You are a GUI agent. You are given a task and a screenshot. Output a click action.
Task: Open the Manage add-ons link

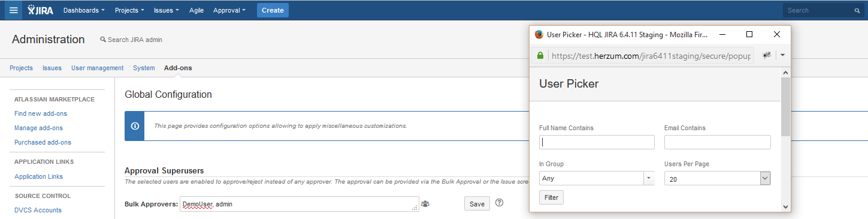(38, 128)
